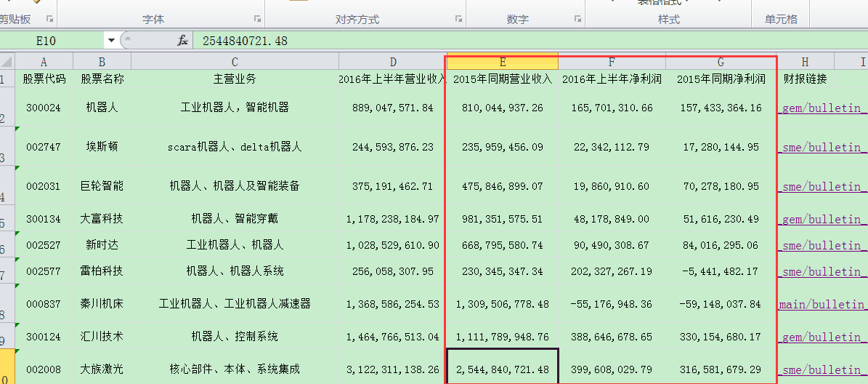Open the sme/bulletin link for 雷柏科技 row
The image size is (868, 384).
(x=823, y=271)
